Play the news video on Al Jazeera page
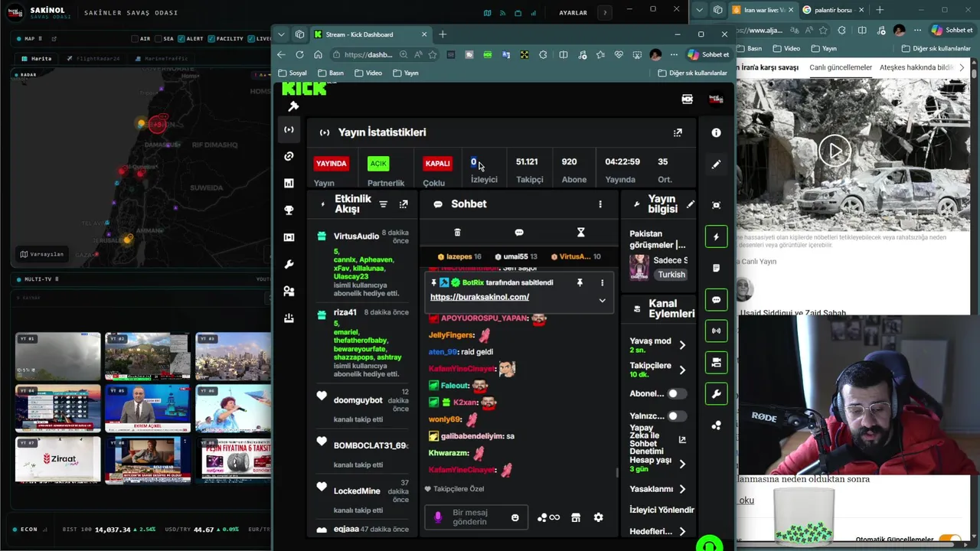The width and height of the screenshot is (980, 551). (x=835, y=151)
